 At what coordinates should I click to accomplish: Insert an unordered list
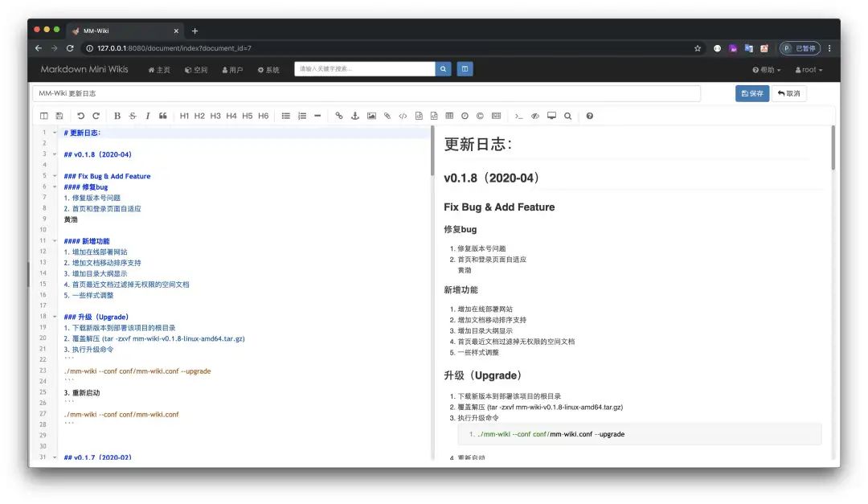pyautogui.click(x=286, y=116)
